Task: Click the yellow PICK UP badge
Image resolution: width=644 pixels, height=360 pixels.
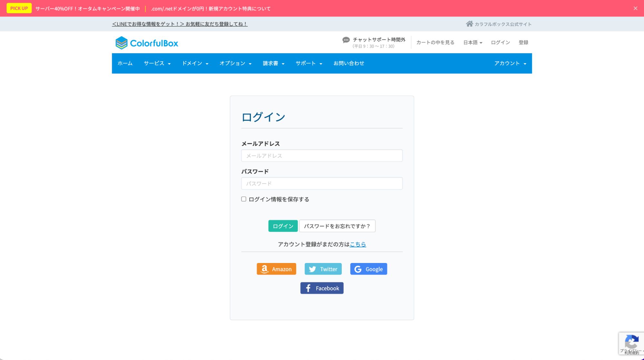Action: [19, 8]
